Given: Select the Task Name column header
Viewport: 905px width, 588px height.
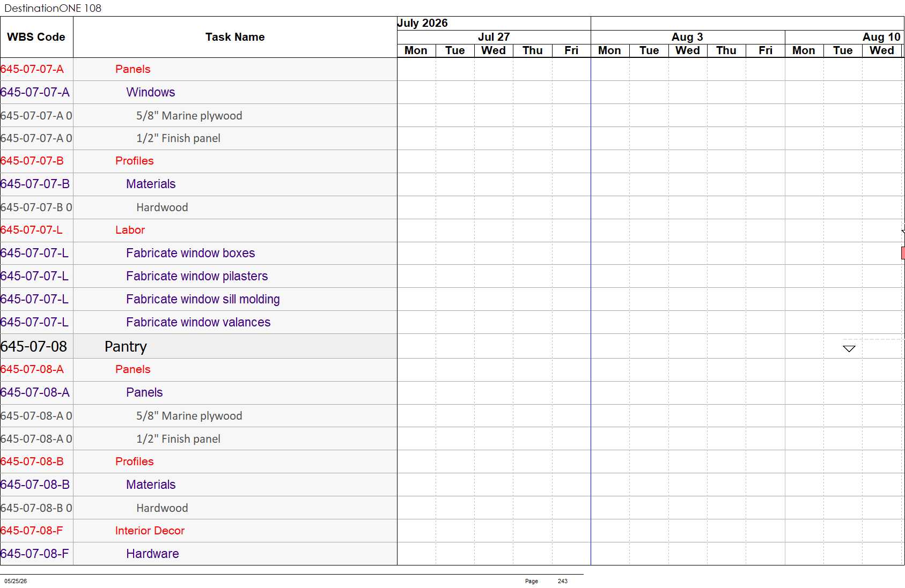Looking at the screenshot, I should point(235,37).
